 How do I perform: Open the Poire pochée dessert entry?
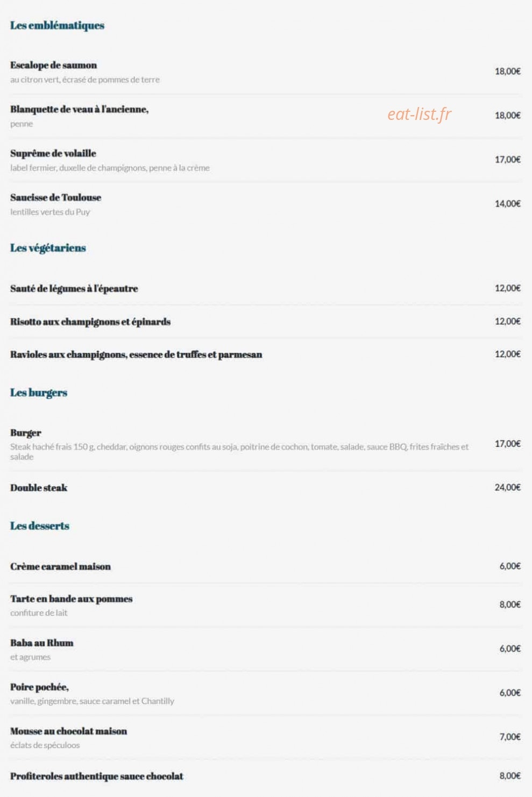(39, 687)
